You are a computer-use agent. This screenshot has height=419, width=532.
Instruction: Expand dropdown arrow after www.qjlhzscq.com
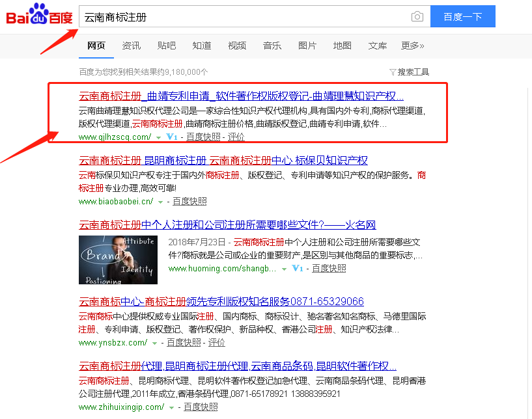point(158,138)
